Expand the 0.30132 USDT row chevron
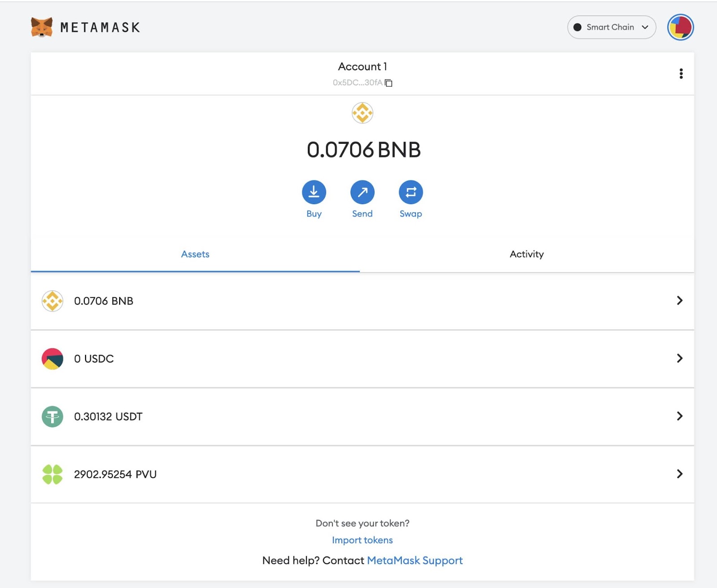 coord(679,416)
